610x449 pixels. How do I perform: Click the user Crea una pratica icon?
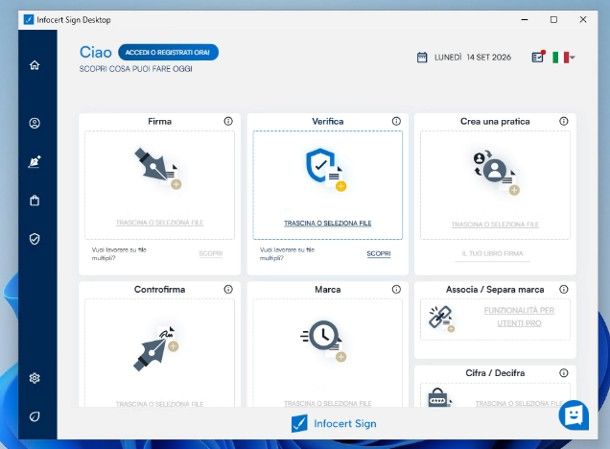pos(496,172)
